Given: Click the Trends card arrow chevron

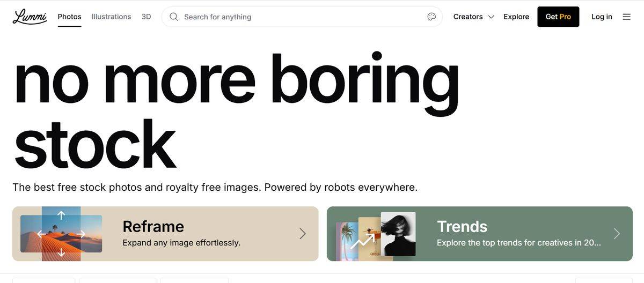Looking at the screenshot, I should click(617, 233).
